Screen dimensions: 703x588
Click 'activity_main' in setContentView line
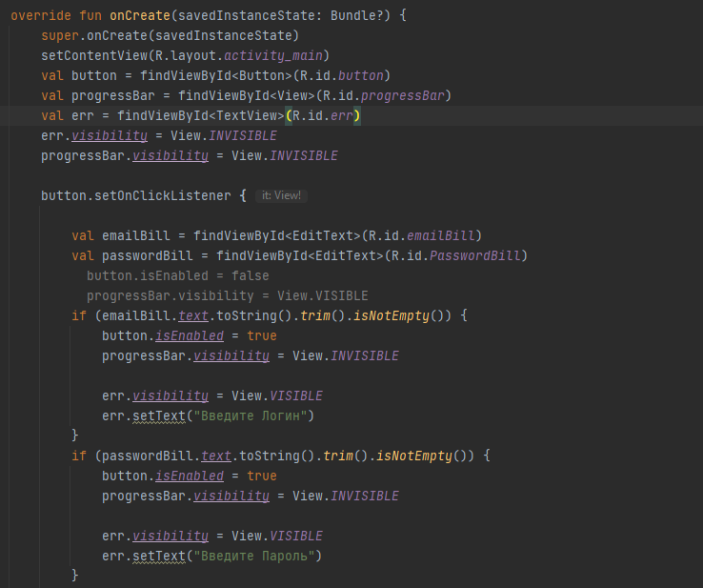tap(273, 55)
